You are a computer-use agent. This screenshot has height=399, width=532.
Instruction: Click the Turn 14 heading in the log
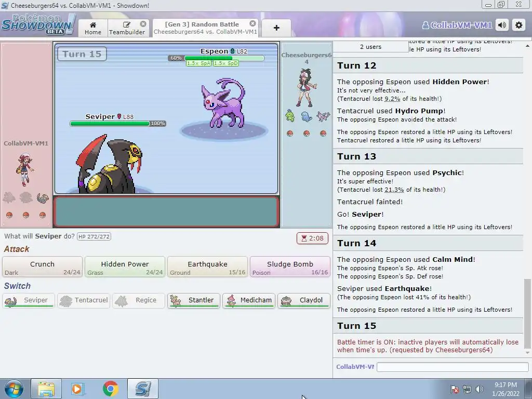[356, 243]
